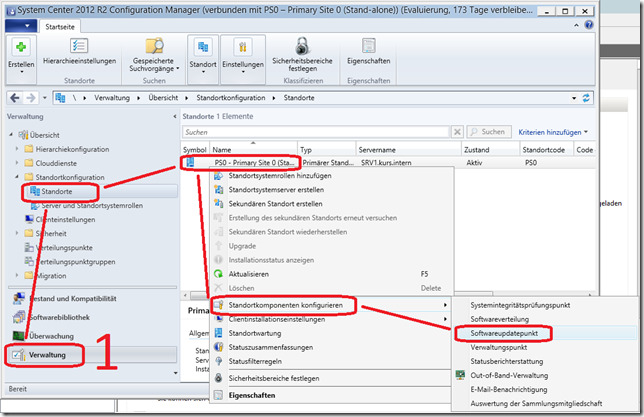
Task: Open the Kriterien hinzufügen dropdown
Action: click(553, 132)
